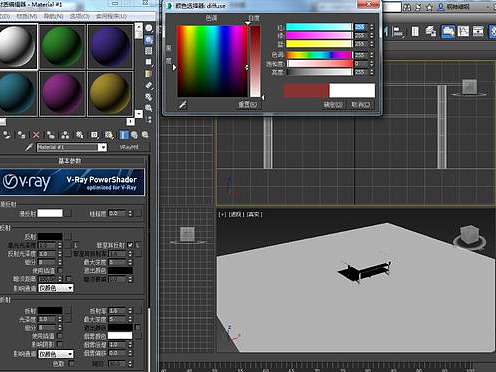Click the hue color field in selector
Image resolution: width=496 pixels, height=372 pixels.
tap(212, 61)
